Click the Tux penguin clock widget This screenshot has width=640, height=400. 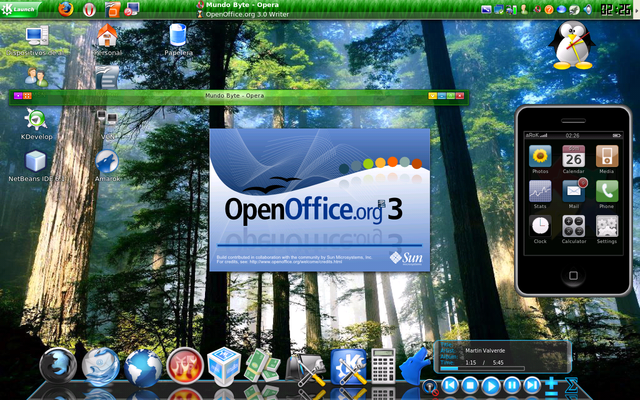pyautogui.click(x=572, y=45)
